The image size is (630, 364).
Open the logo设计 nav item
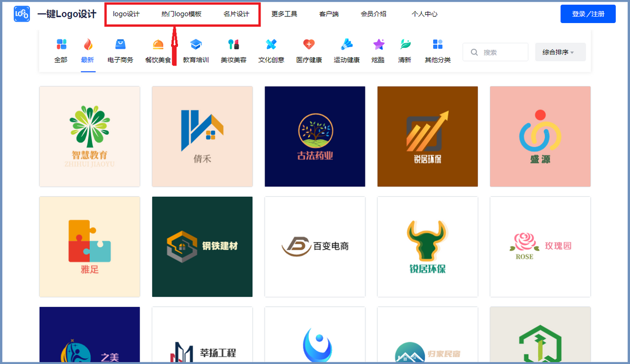point(127,14)
